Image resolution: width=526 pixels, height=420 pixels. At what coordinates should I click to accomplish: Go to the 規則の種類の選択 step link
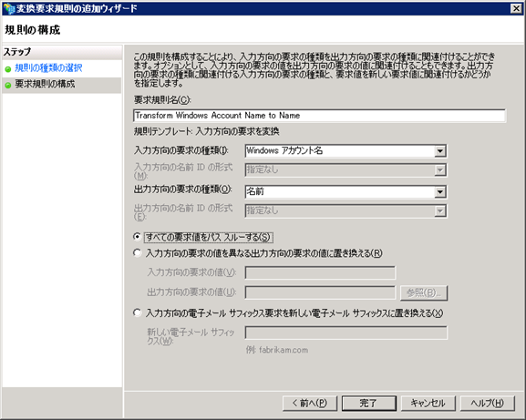(x=48, y=68)
